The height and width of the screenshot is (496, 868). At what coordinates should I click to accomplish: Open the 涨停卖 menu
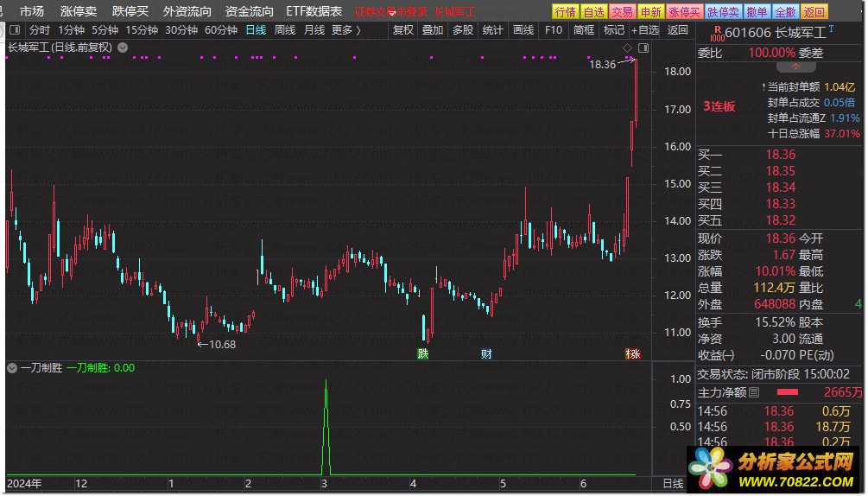[x=79, y=11]
